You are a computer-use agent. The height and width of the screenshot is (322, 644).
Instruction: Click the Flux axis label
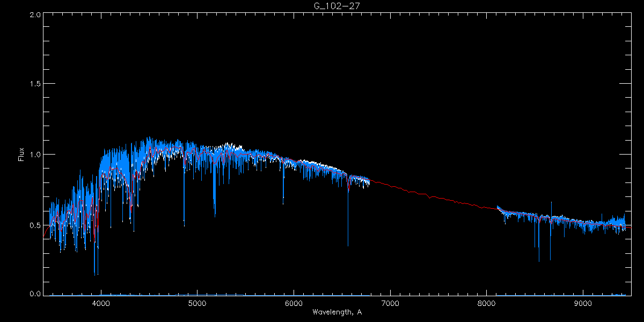21,155
